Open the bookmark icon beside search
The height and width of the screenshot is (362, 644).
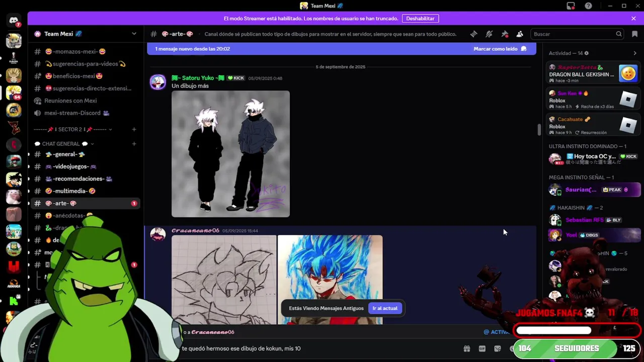[x=634, y=34]
